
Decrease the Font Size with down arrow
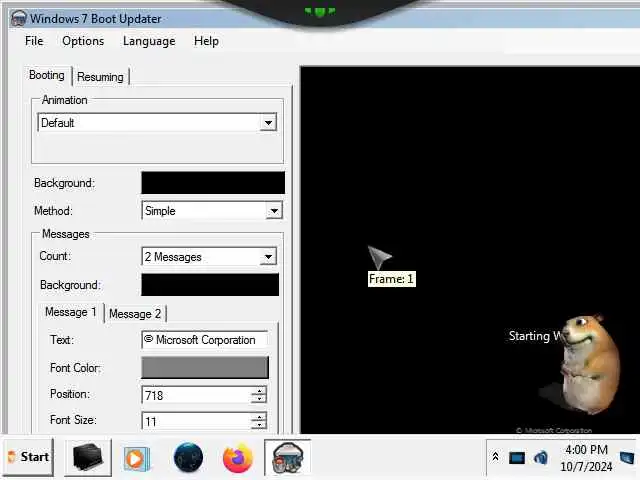coord(259,425)
